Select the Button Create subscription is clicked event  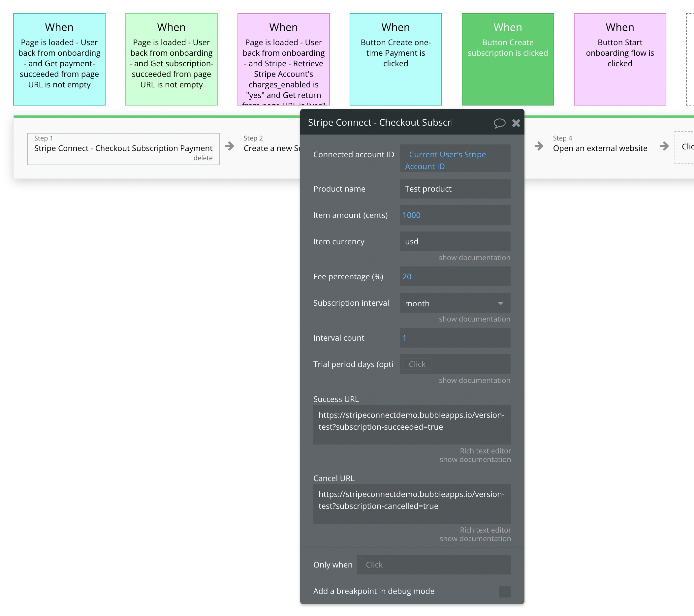(508, 59)
